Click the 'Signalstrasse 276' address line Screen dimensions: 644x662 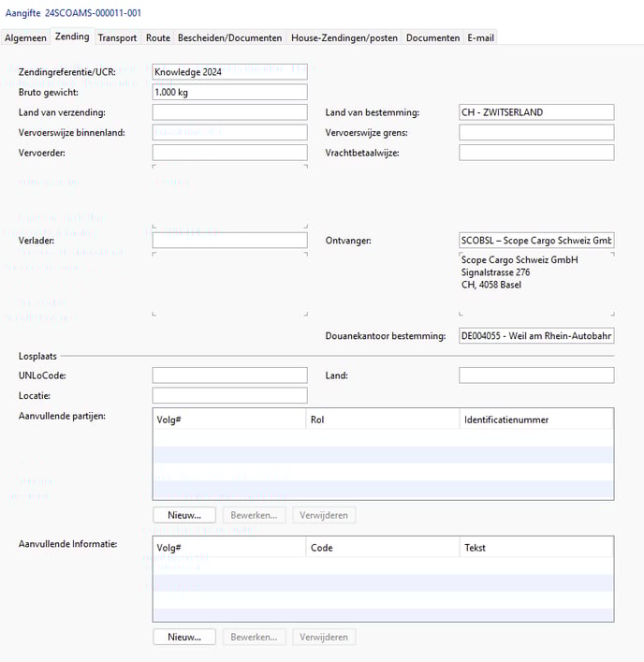[x=495, y=272]
